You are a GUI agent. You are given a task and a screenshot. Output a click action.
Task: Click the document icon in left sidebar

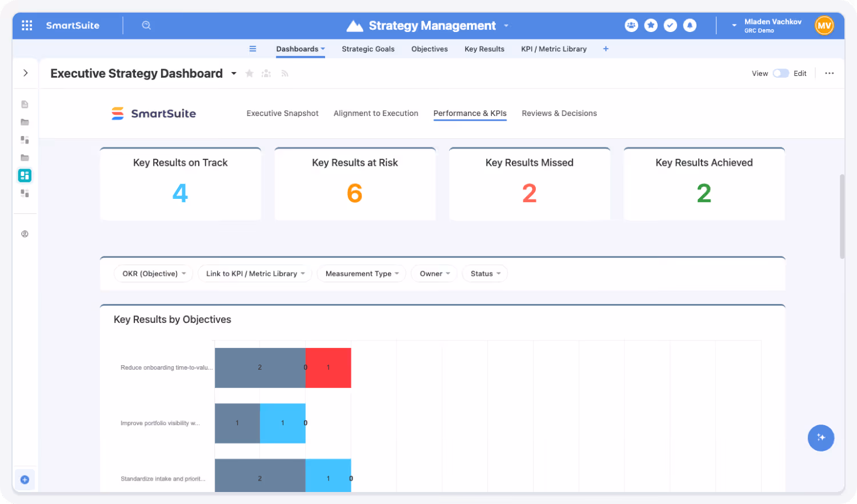(x=25, y=104)
